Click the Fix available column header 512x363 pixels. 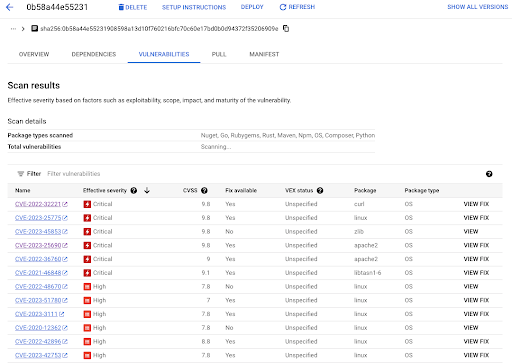pyautogui.click(x=241, y=190)
